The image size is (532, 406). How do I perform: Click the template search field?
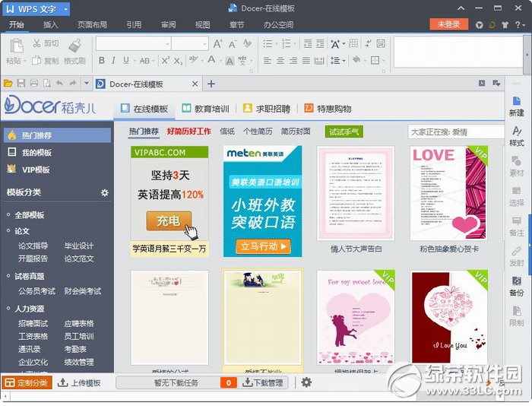pos(456,132)
